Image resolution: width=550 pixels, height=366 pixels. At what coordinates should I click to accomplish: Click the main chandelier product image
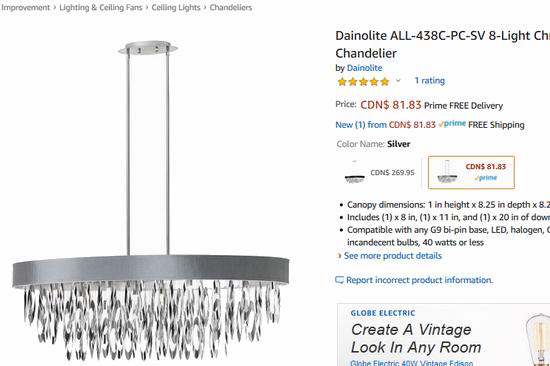[x=151, y=200]
